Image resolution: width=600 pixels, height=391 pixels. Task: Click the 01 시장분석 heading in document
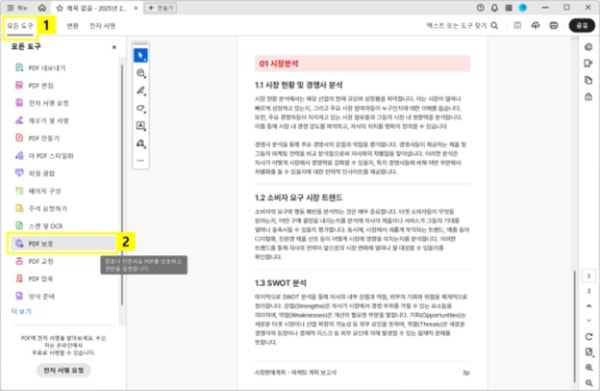(279, 64)
